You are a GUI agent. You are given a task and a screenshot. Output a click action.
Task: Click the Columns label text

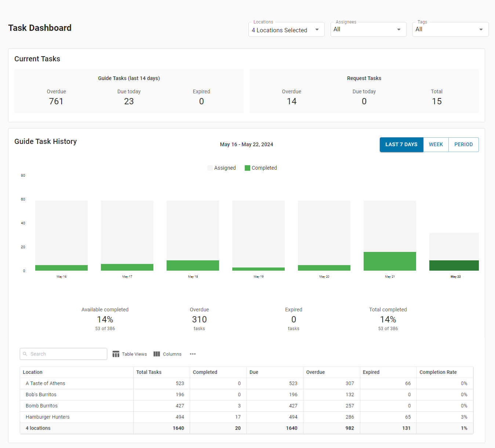(172, 354)
